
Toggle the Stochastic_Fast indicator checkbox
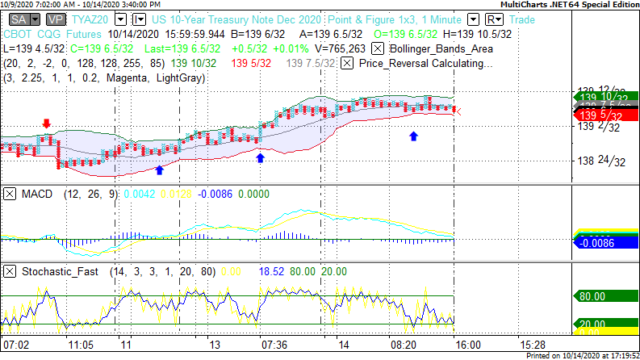tap(10, 271)
